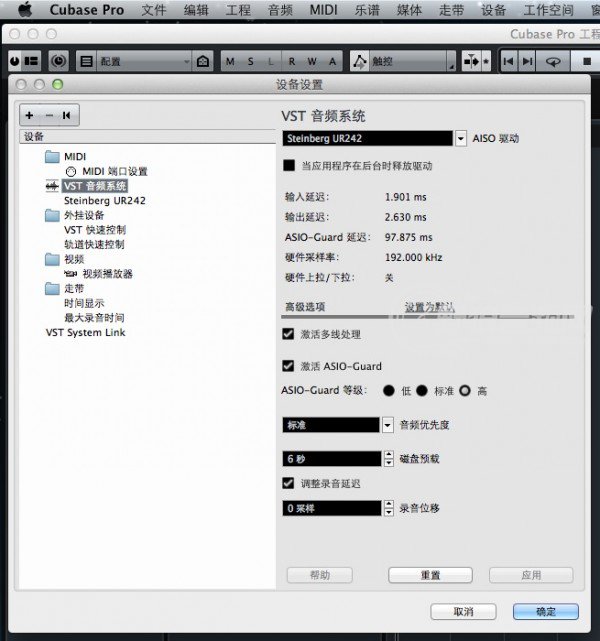Select Steinberg UR242 in the device tree

[105, 201]
